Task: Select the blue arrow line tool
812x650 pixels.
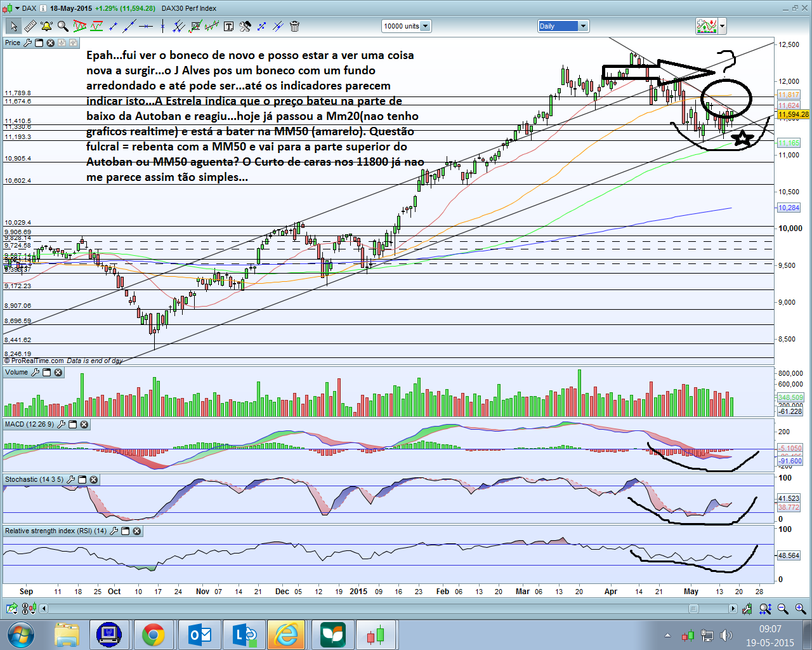Action: [261, 26]
